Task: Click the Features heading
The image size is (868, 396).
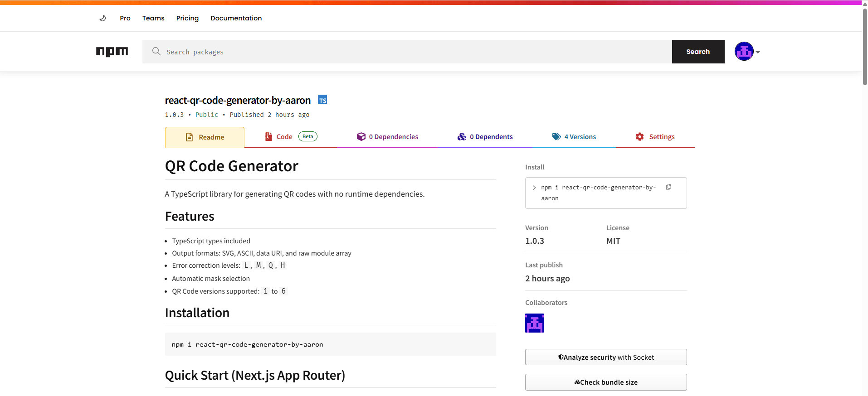Action: click(x=190, y=217)
